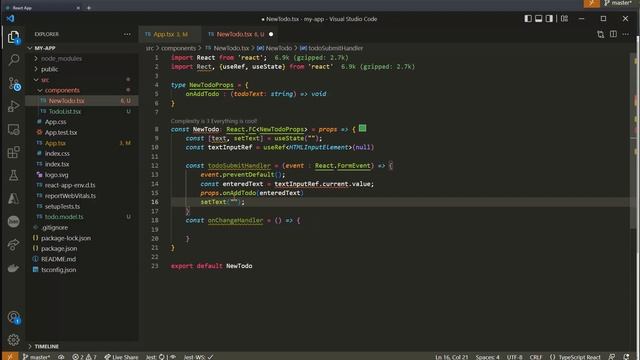Click the feedback icon in status bar
The width and height of the screenshot is (640, 360).
(x=611, y=357)
